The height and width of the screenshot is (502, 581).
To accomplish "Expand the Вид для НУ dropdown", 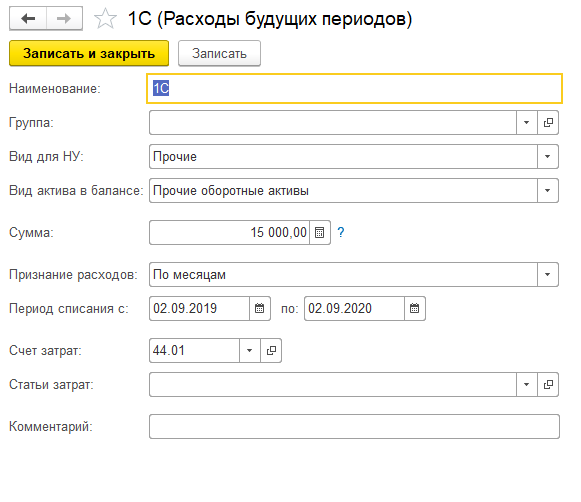I will point(548,156).
